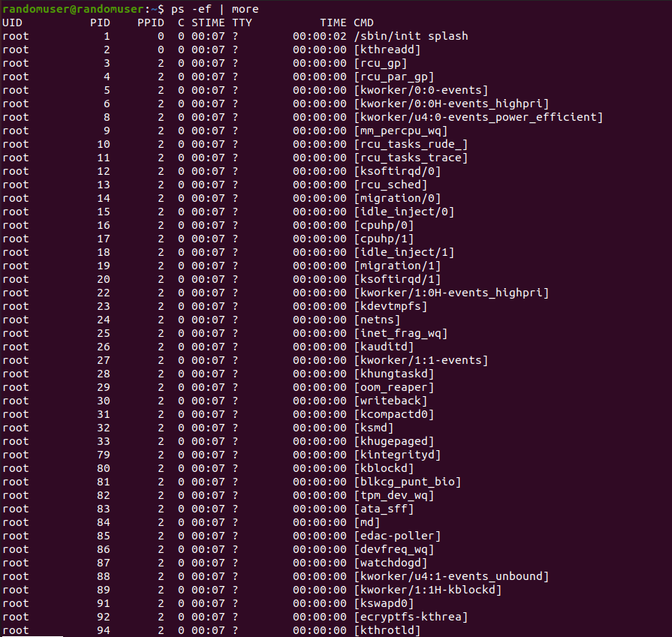This screenshot has width=672, height=637.
Task: Select '[inet_frag_wq]' process name
Action: [x=401, y=333]
